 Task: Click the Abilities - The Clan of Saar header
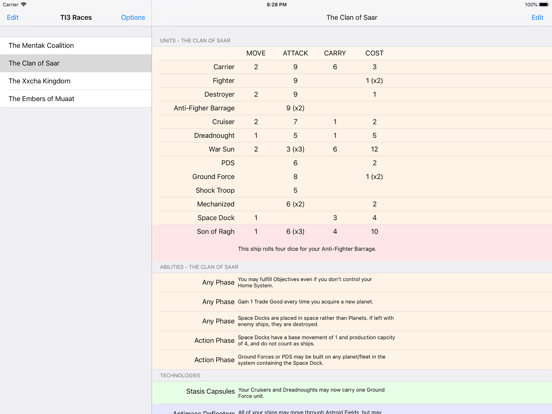pyautogui.click(x=199, y=267)
